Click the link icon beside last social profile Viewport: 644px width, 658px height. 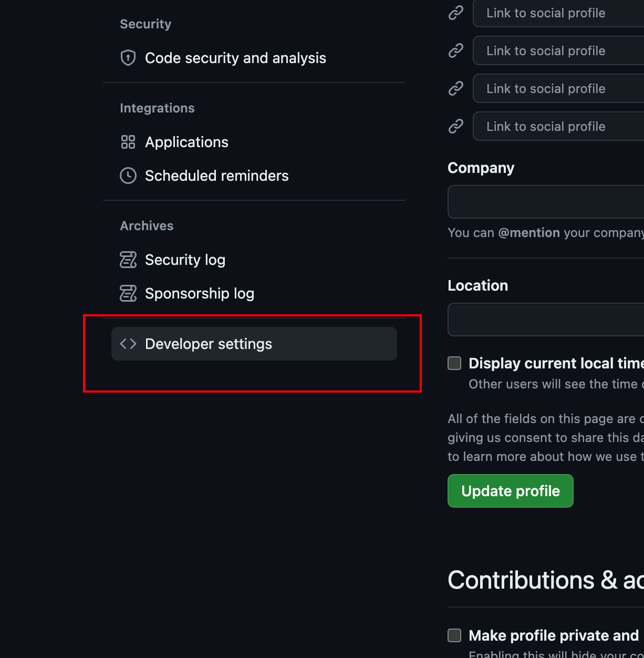tap(455, 126)
